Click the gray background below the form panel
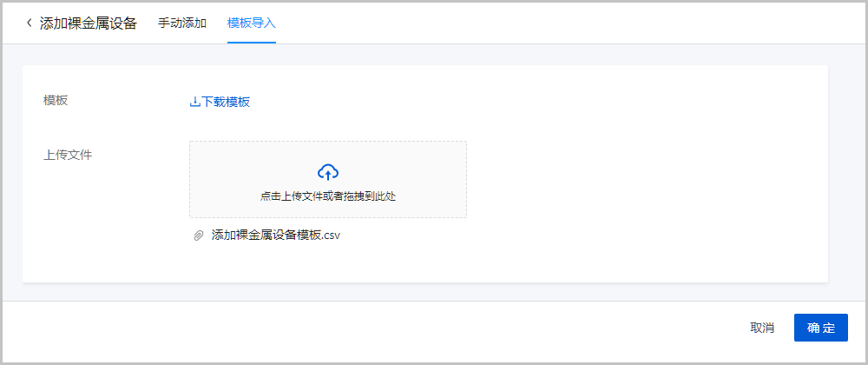This screenshot has width=868, height=365. (x=434, y=291)
